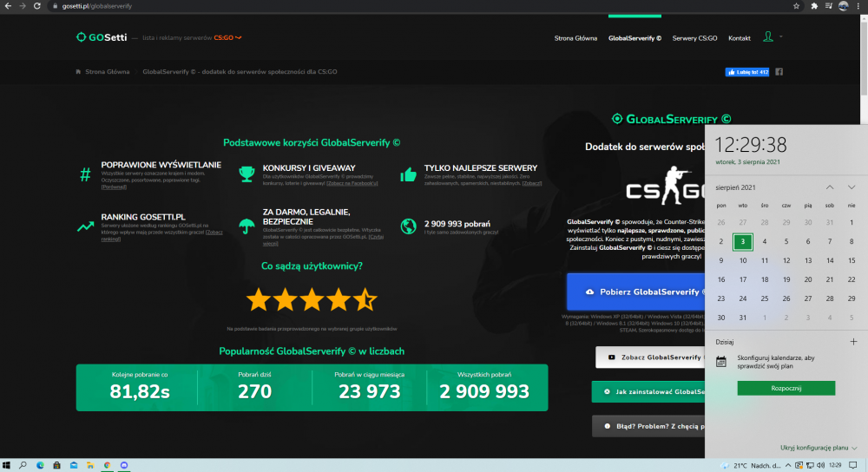Open the Chrome three-dot menu
Viewport: 868px width, 472px height.
tap(858, 6)
